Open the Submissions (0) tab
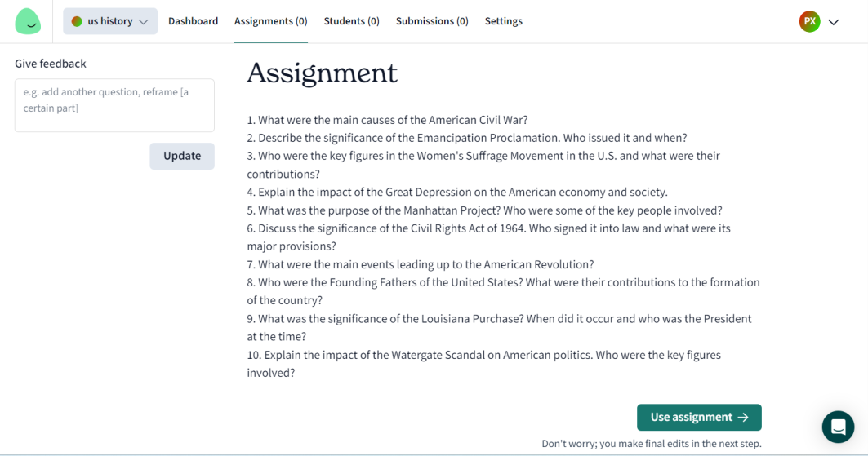The image size is (868, 456). tap(432, 21)
